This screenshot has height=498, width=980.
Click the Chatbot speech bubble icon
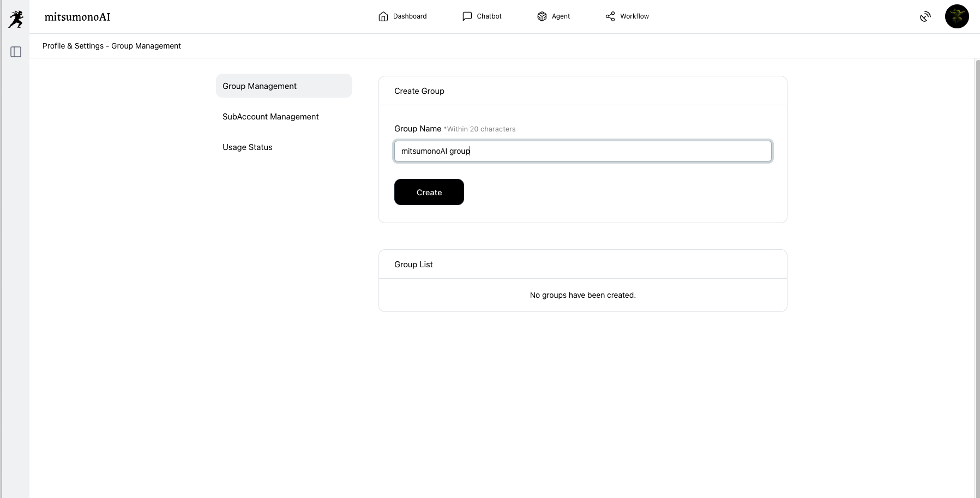tap(467, 16)
